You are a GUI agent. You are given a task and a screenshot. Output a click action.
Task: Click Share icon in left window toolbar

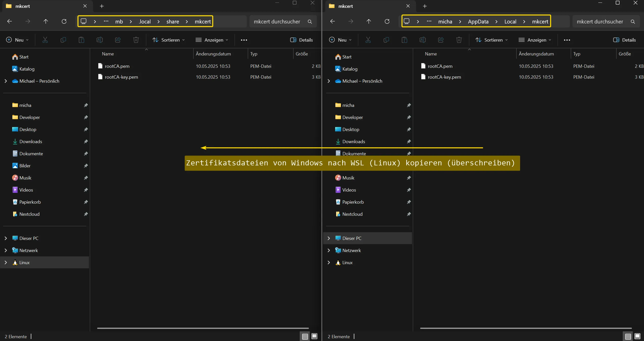point(118,40)
